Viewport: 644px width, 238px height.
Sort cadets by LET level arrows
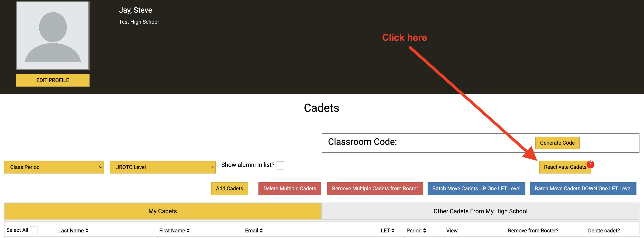click(393, 230)
